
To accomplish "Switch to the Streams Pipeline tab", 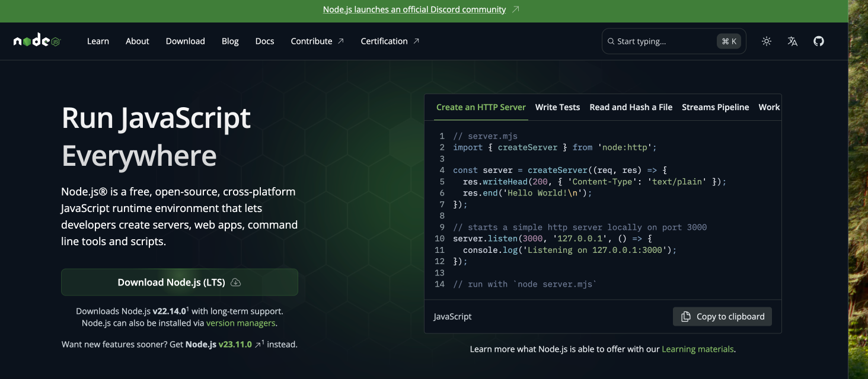I will pyautogui.click(x=716, y=107).
